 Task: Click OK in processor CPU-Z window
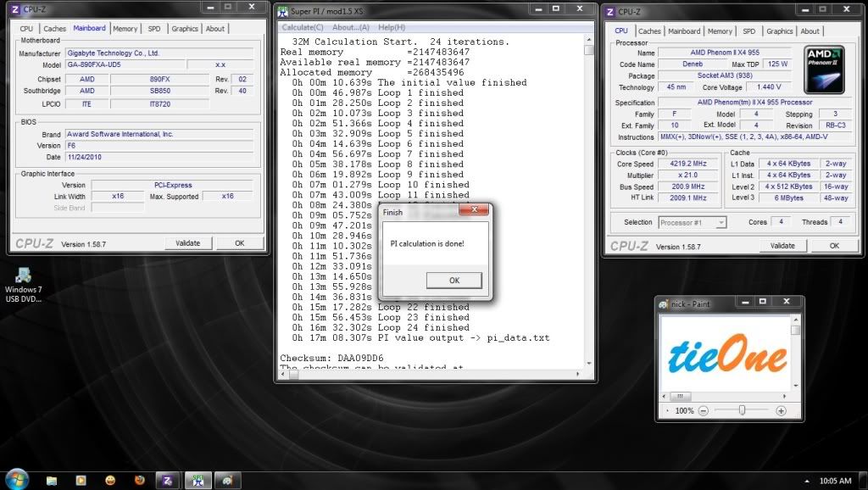tap(834, 246)
